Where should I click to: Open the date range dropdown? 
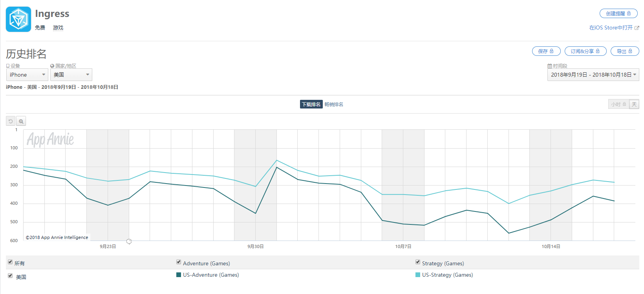[593, 75]
